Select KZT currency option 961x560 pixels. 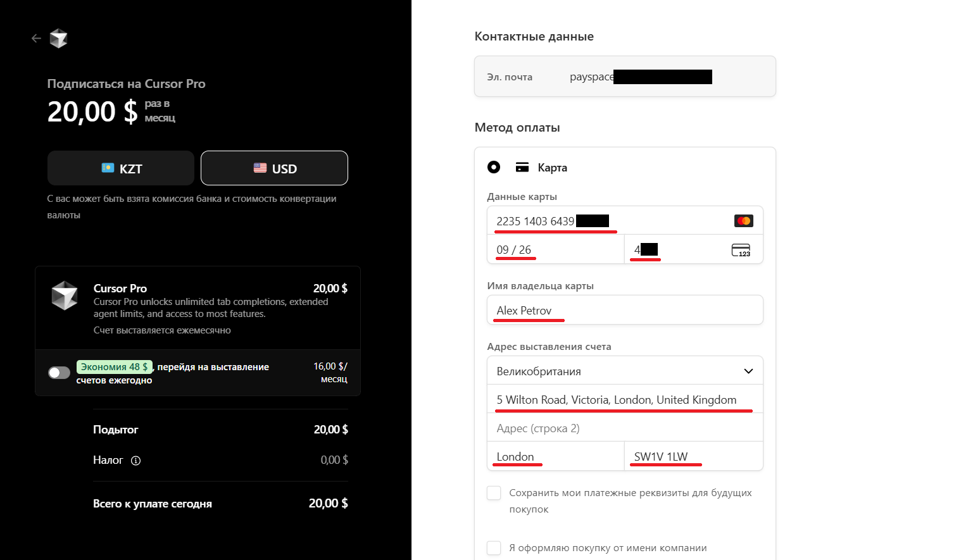click(121, 168)
